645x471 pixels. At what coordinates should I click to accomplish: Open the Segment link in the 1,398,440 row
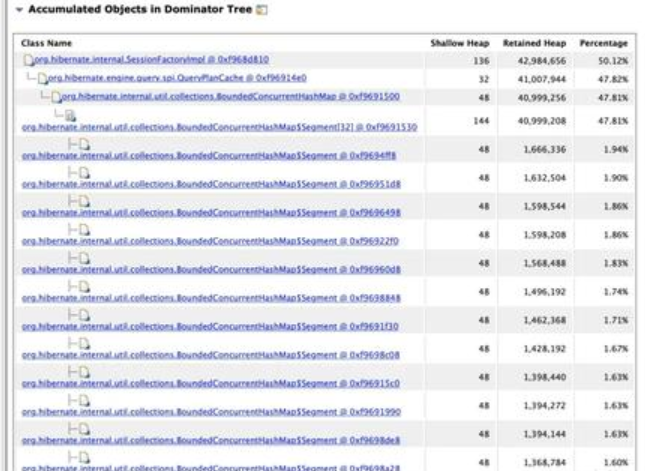tap(211, 383)
